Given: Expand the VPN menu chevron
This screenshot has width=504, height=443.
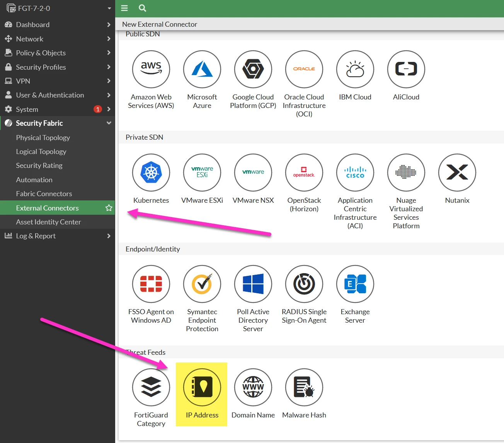Looking at the screenshot, I should click(x=109, y=81).
